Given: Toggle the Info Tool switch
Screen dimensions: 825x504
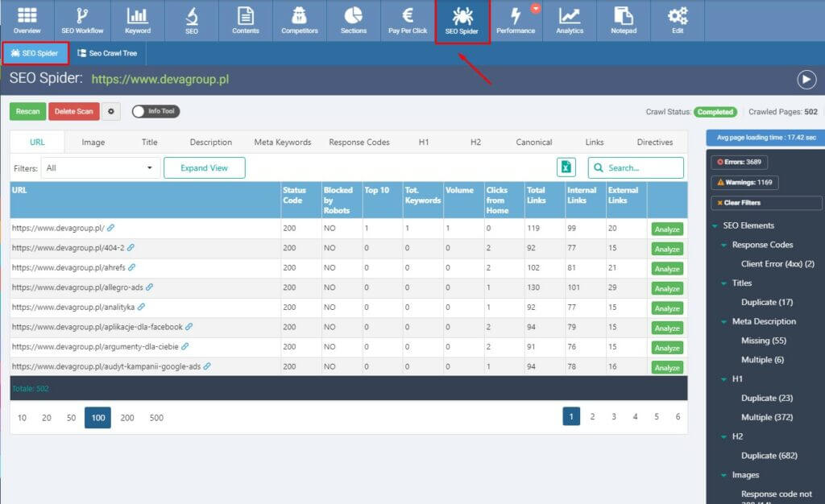Looking at the screenshot, I should click(x=142, y=112).
